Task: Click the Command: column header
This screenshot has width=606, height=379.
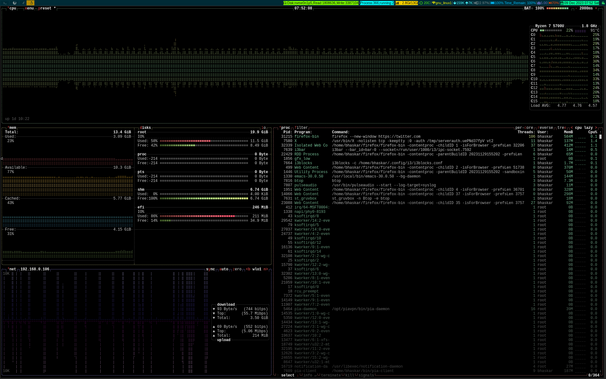Action: point(340,132)
